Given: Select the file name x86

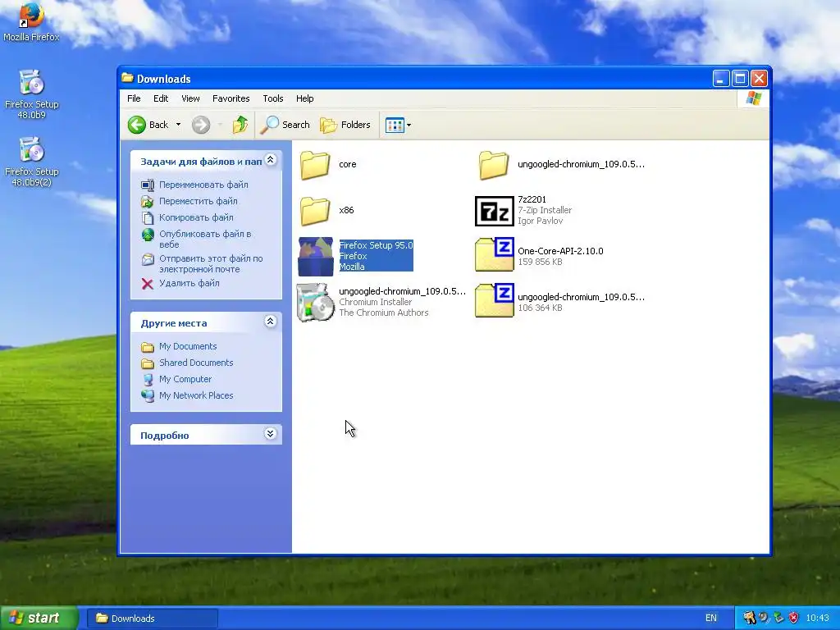Looking at the screenshot, I should [x=346, y=210].
